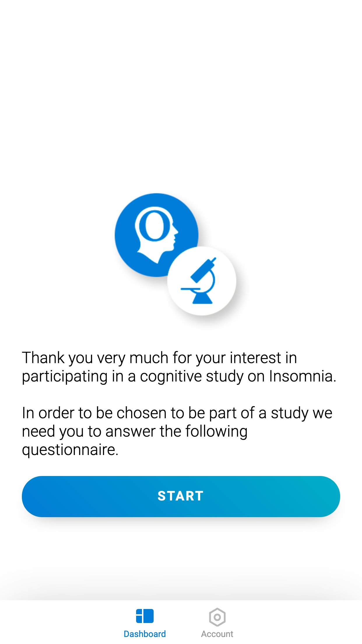Click the word questionnaire in the text

[70, 450]
